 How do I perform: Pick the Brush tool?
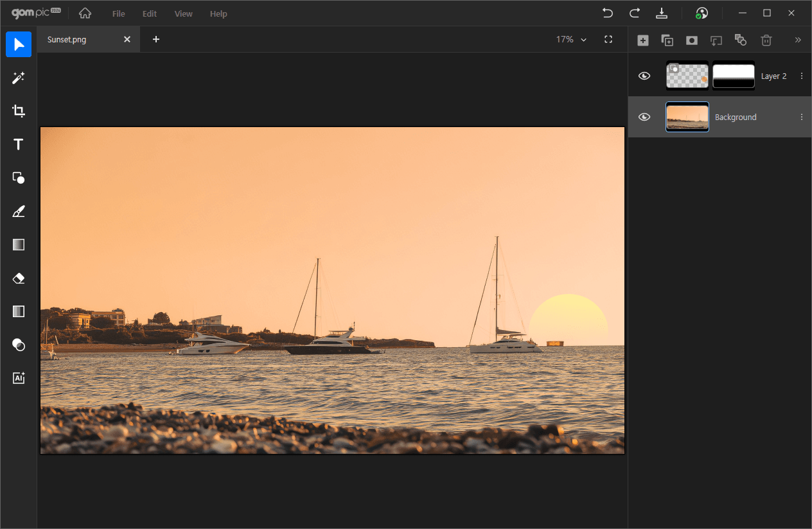pos(19,211)
